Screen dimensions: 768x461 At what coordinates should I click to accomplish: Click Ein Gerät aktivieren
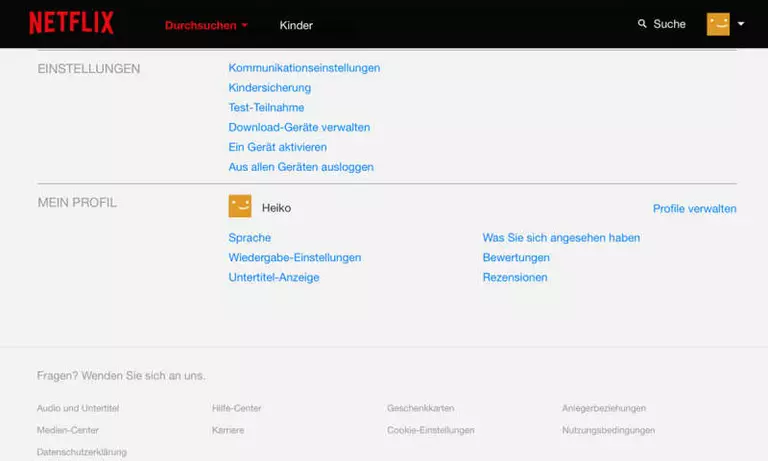pos(277,147)
